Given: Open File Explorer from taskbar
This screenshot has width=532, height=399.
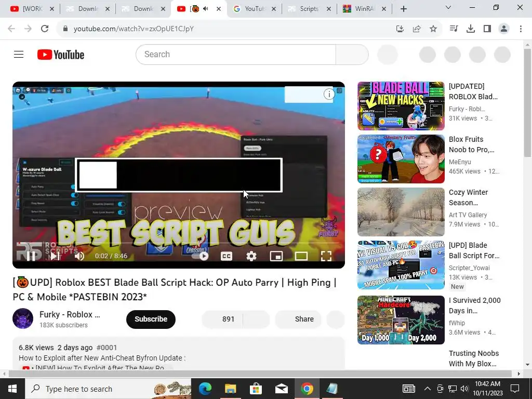Looking at the screenshot, I should 230,389.
